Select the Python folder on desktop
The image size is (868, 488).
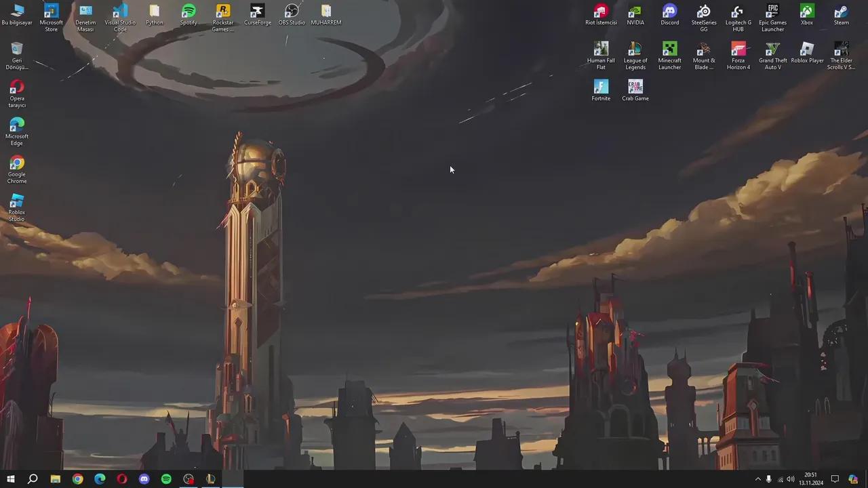[x=155, y=15]
